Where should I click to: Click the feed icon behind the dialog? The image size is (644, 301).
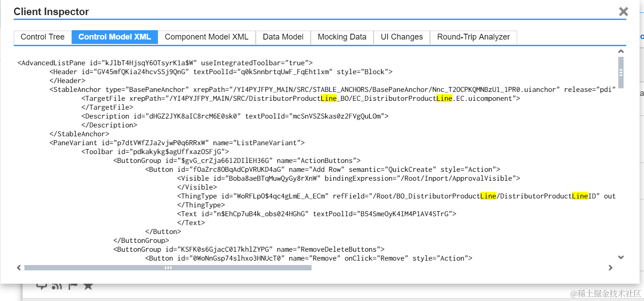tap(57, 286)
